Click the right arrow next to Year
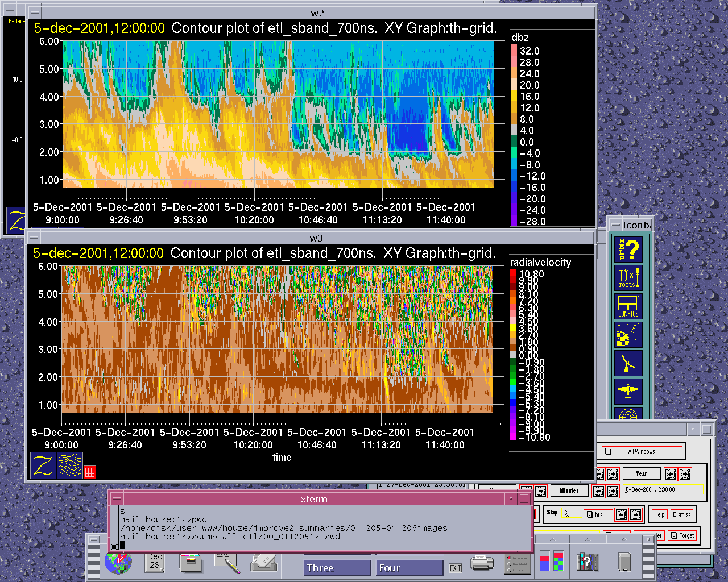 pyautogui.click(x=685, y=473)
